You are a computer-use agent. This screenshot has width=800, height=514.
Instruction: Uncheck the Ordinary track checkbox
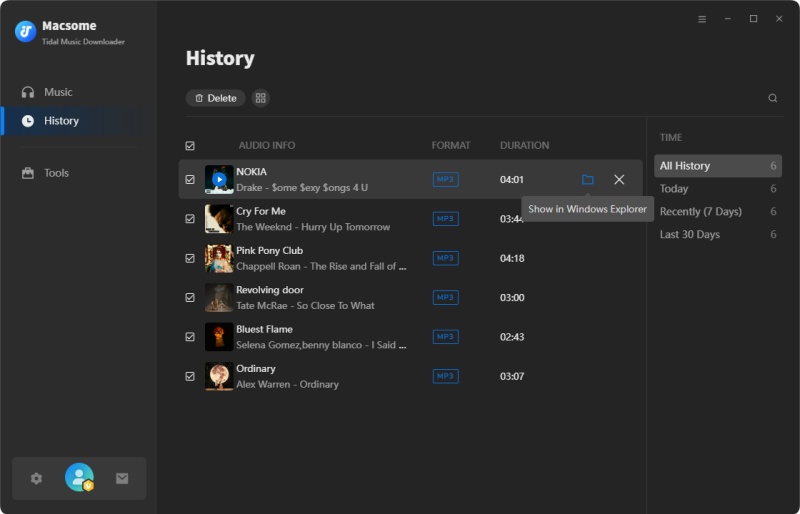point(190,376)
